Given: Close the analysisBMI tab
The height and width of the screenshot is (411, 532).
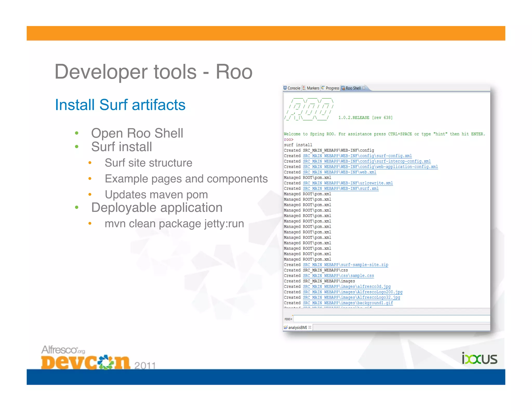Looking at the screenshot, I should [x=310, y=327].
